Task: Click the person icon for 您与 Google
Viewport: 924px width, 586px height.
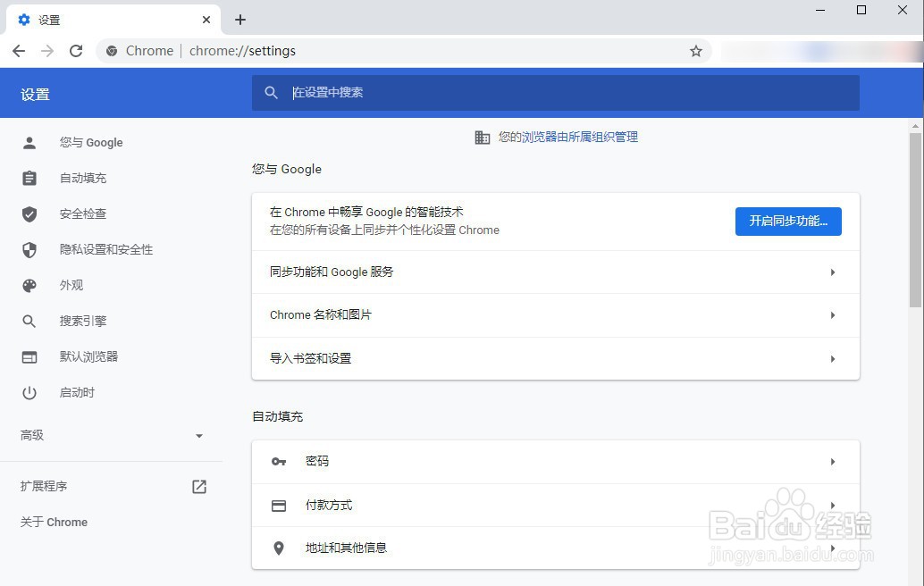Action: coord(29,143)
